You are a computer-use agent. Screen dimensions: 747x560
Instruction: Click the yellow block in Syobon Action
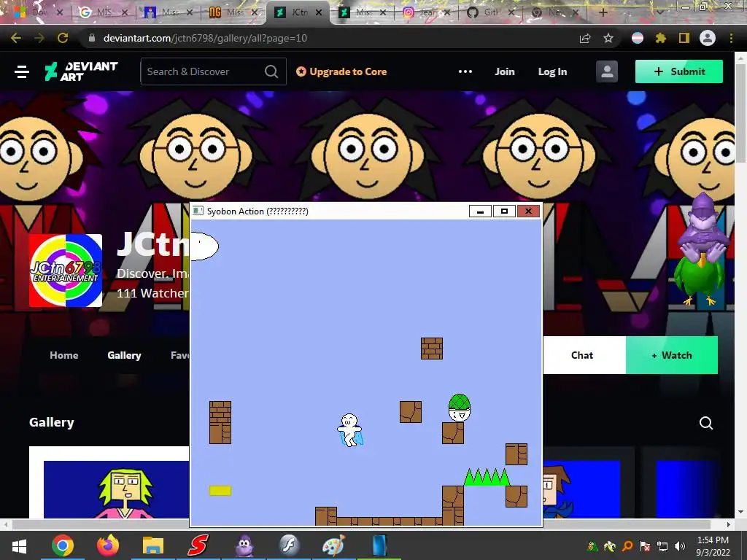click(220, 491)
